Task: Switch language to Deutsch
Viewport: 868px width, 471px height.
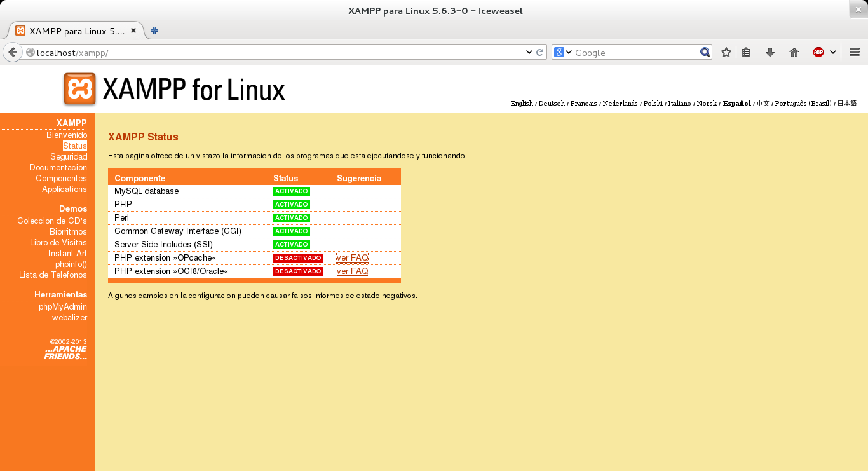Action: click(552, 103)
